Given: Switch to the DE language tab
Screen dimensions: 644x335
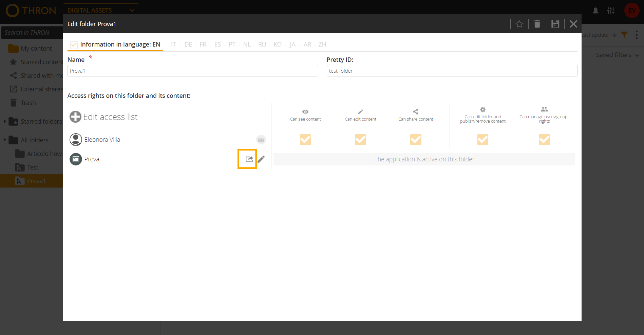Looking at the screenshot, I should click(188, 45).
